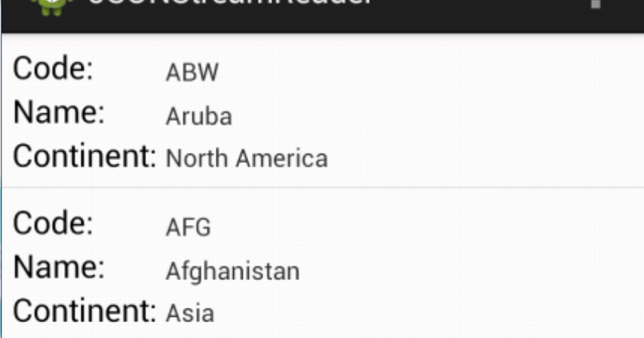Select the North America continent value
Image resolution: width=644 pixels, height=338 pixels.
pos(247,159)
